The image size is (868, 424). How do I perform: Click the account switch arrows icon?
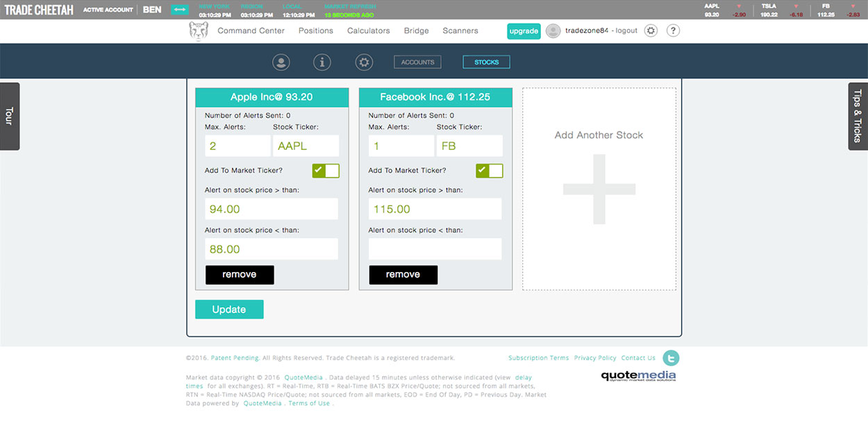[x=180, y=10]
